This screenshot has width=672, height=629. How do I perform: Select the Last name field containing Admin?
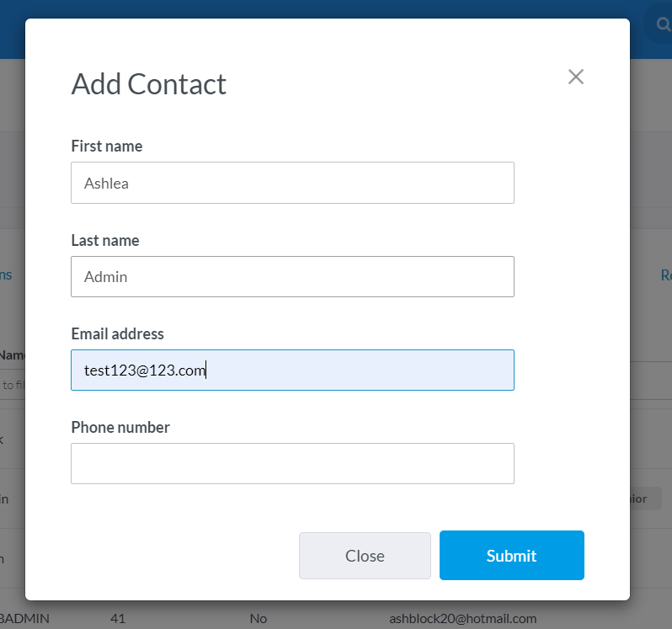(292, 277)
